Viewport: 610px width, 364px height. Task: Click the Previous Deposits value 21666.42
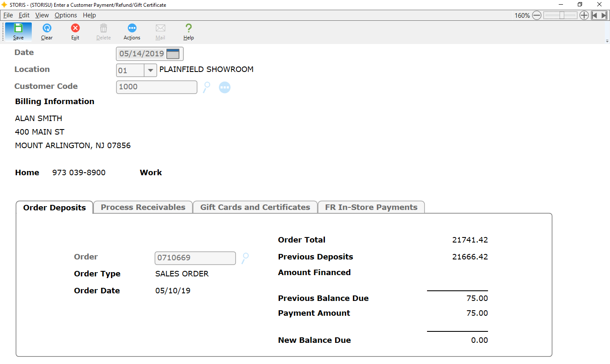470,257
